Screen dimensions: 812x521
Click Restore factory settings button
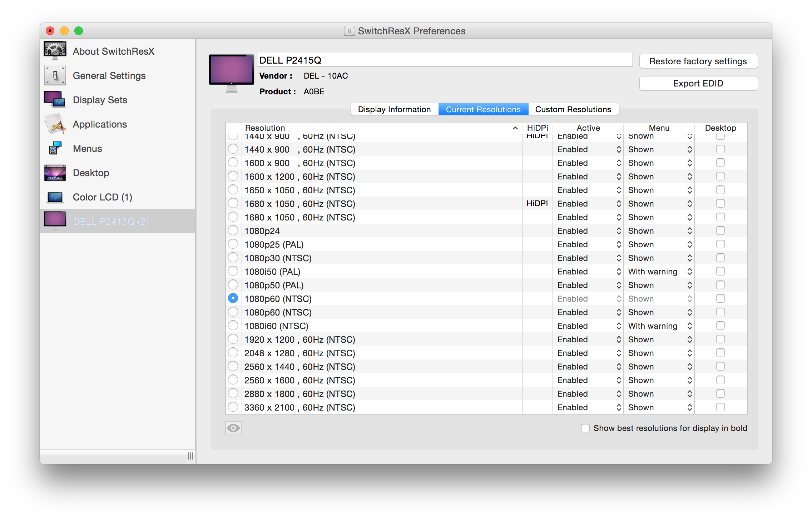pos(698,61)
